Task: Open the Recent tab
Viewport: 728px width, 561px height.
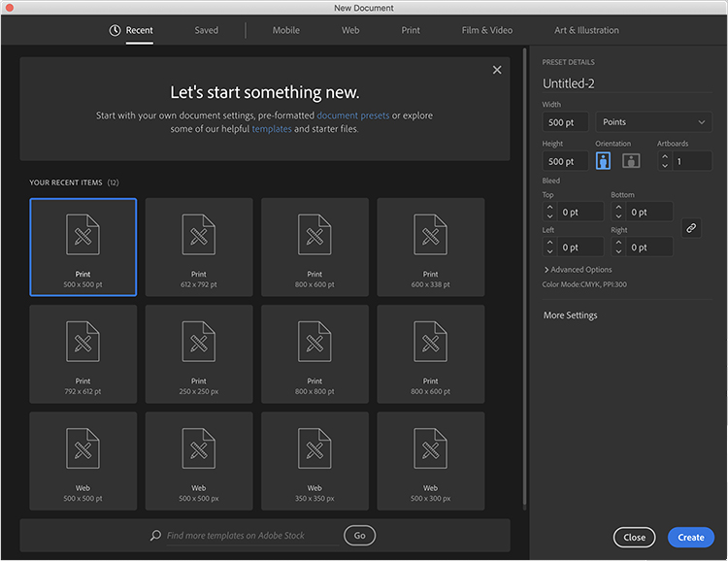Action: tap(131, 30)
